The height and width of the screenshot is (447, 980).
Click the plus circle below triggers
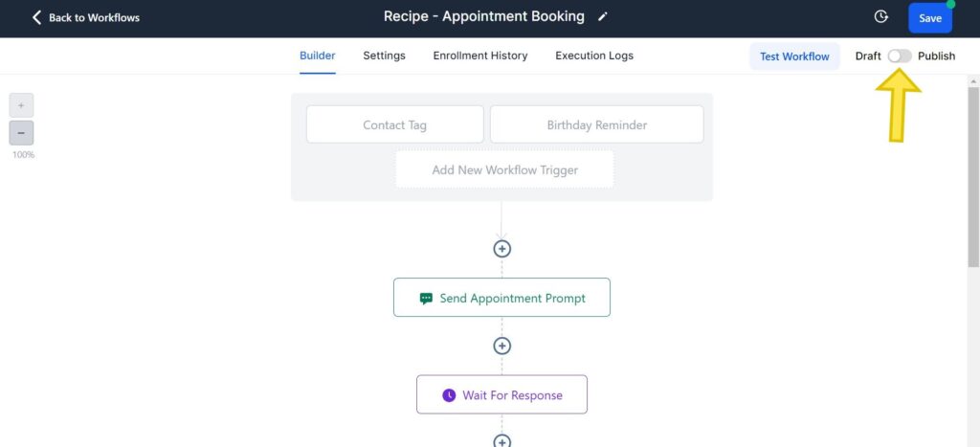(x=501, y=249)
